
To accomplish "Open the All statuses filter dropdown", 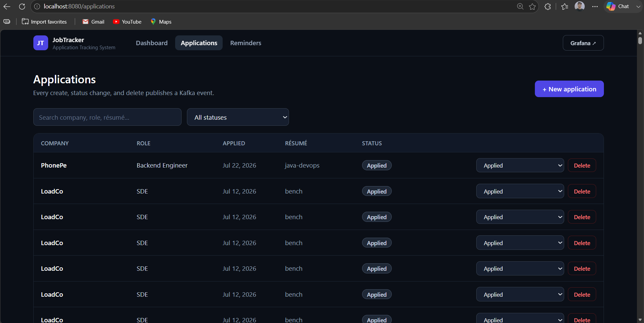I will tap(238, 117).
